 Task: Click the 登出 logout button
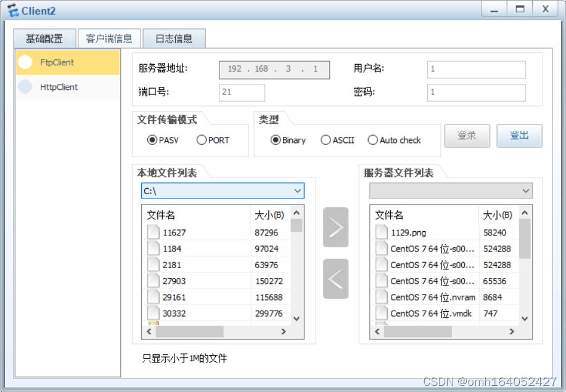(x=519, y=136)
